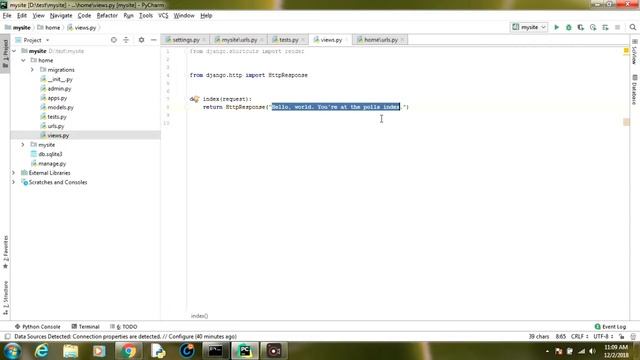This screenshot has width=640, height=360.
Task: Collapse the home folder
Action: pyautogui.click(x=23, y=60)
